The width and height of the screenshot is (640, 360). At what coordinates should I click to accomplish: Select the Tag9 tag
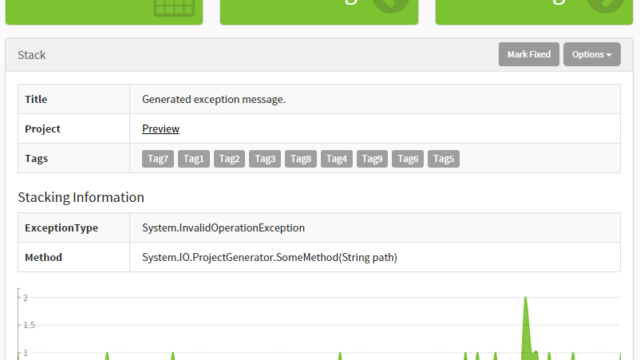click(372, 159)
